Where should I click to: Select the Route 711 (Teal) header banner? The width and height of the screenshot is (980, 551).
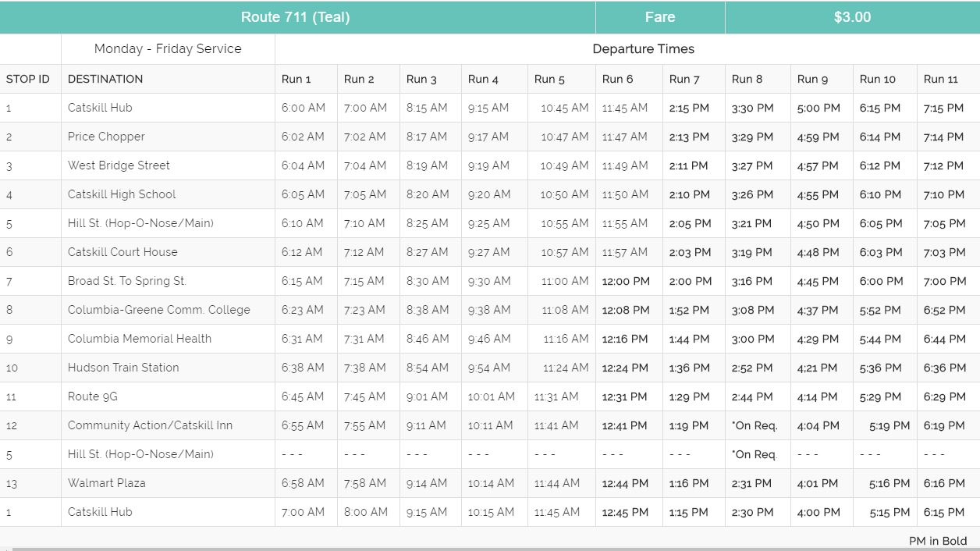tap(293, 16)
